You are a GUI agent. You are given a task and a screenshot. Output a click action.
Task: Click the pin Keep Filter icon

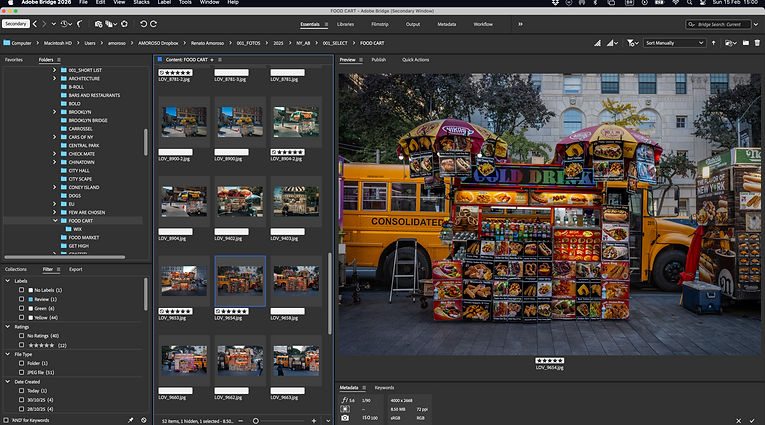[130, 420]
